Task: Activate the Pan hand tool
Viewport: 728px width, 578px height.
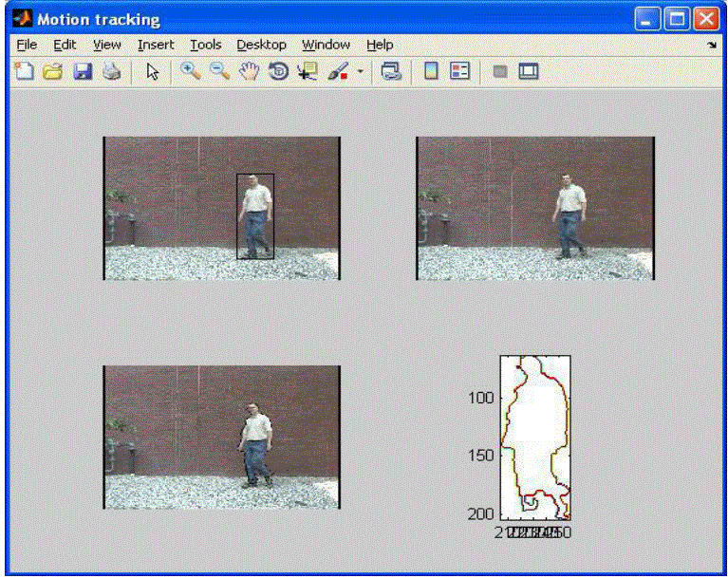Action: click(249, 71)
